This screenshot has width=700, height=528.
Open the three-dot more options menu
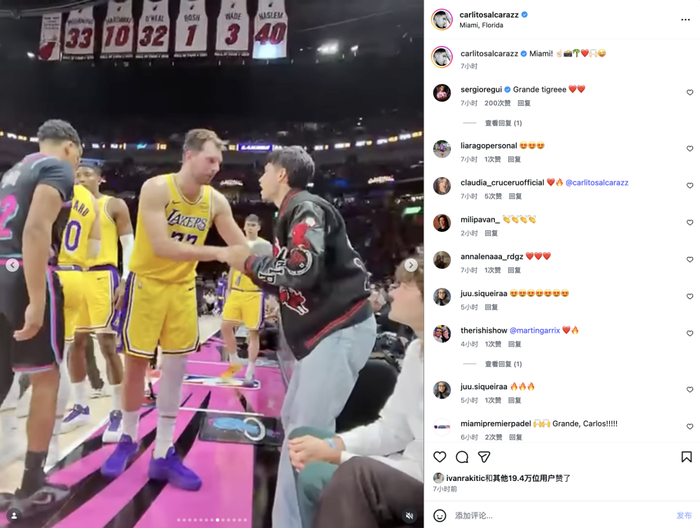point(685,20)
